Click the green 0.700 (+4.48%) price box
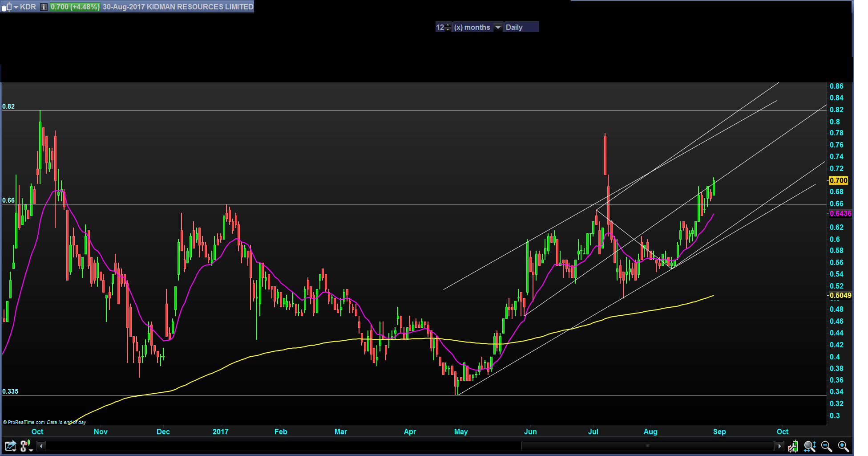The width and height of the screenshot is (868, 456). pos(75,7)
